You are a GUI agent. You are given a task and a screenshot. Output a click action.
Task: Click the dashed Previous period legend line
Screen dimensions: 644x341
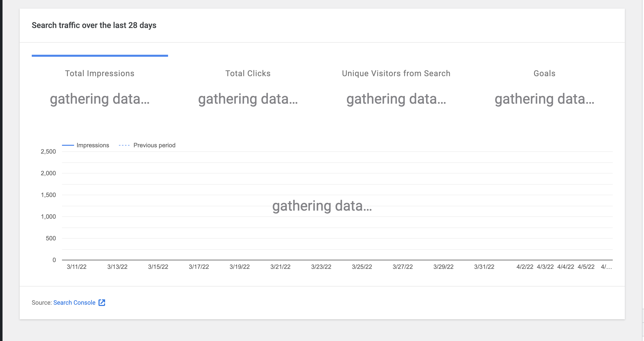pos(124,145)
